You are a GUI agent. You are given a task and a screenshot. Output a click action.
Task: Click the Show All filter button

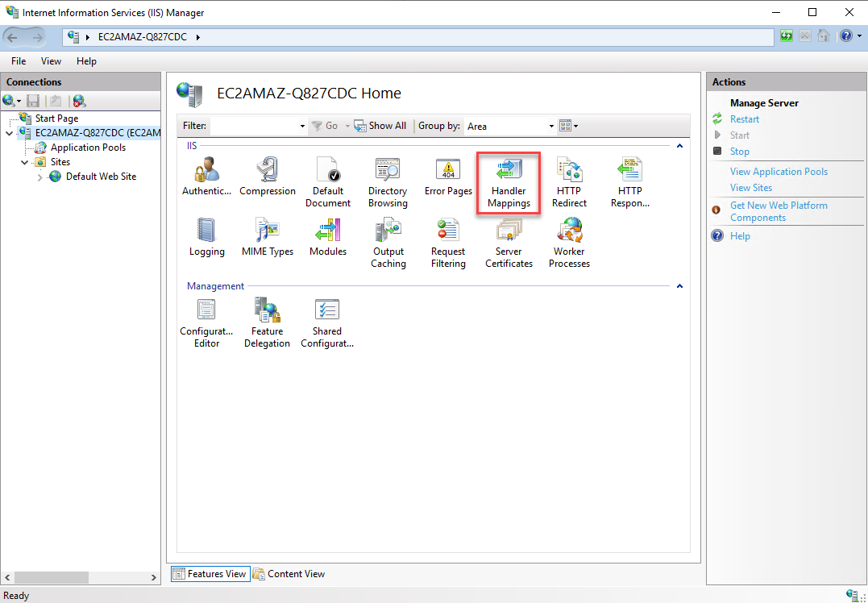[x=381, y=126]
